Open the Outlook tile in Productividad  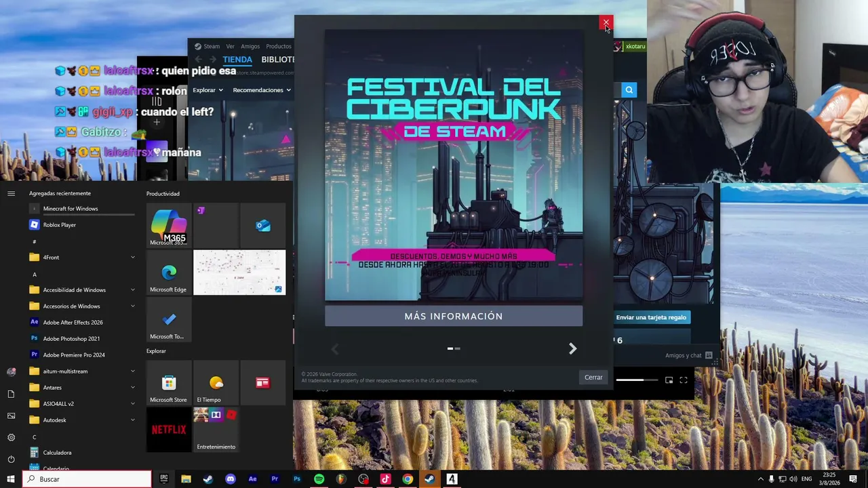click(263, 226)
